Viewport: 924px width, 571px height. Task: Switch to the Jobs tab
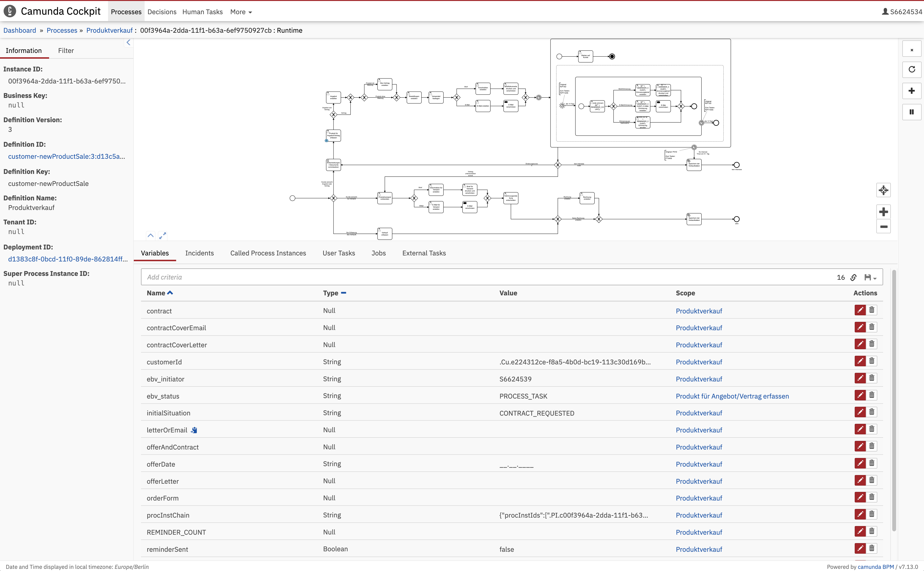(379, 253)
